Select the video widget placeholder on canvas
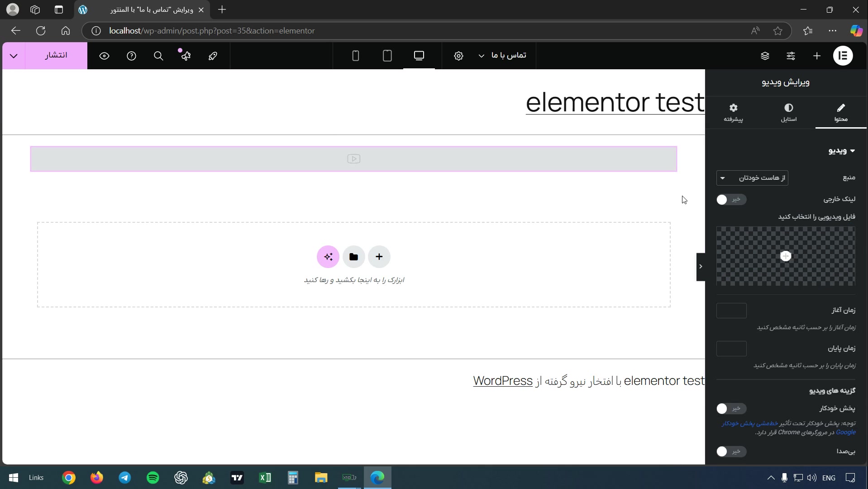 [x=353, y=159]
